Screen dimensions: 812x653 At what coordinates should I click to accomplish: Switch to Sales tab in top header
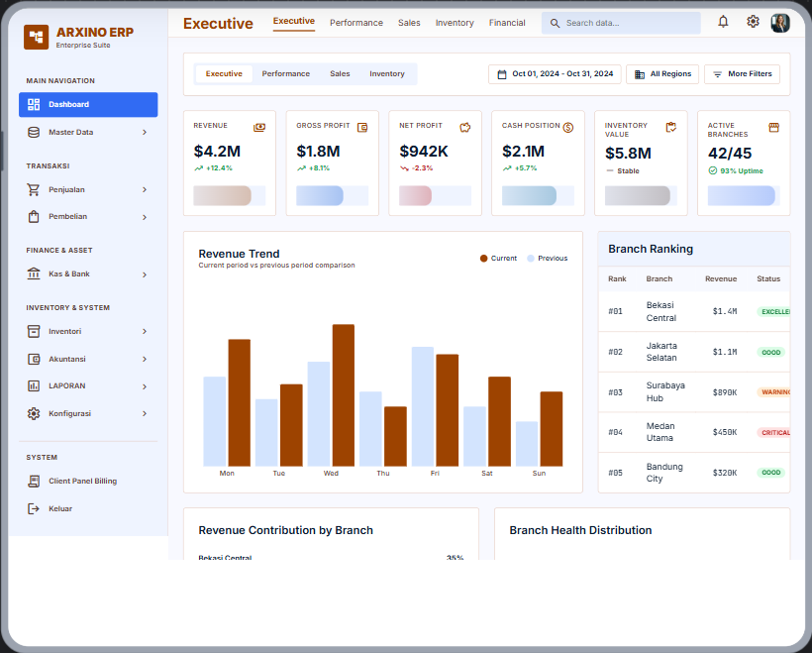click(x=409, y=23)
